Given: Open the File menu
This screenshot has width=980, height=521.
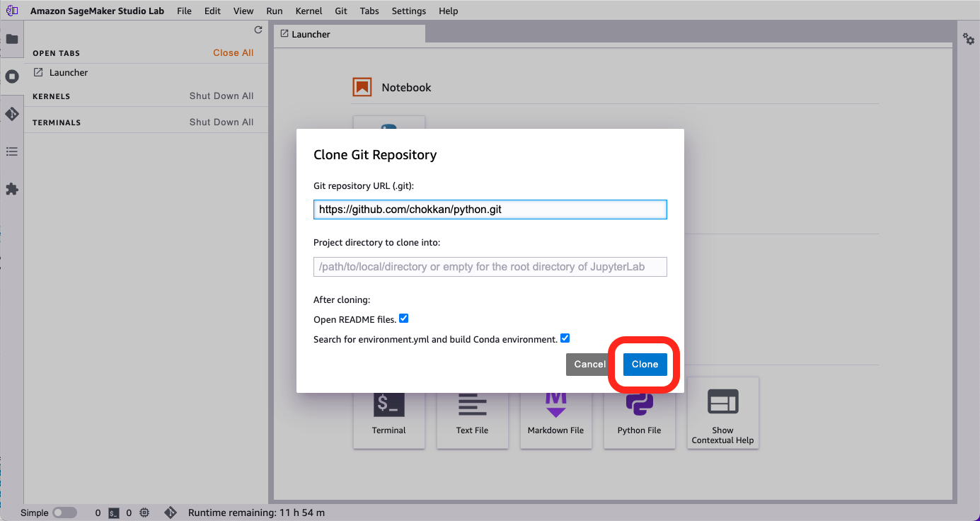Looking at the screenshot, I should tap(184, 11).
